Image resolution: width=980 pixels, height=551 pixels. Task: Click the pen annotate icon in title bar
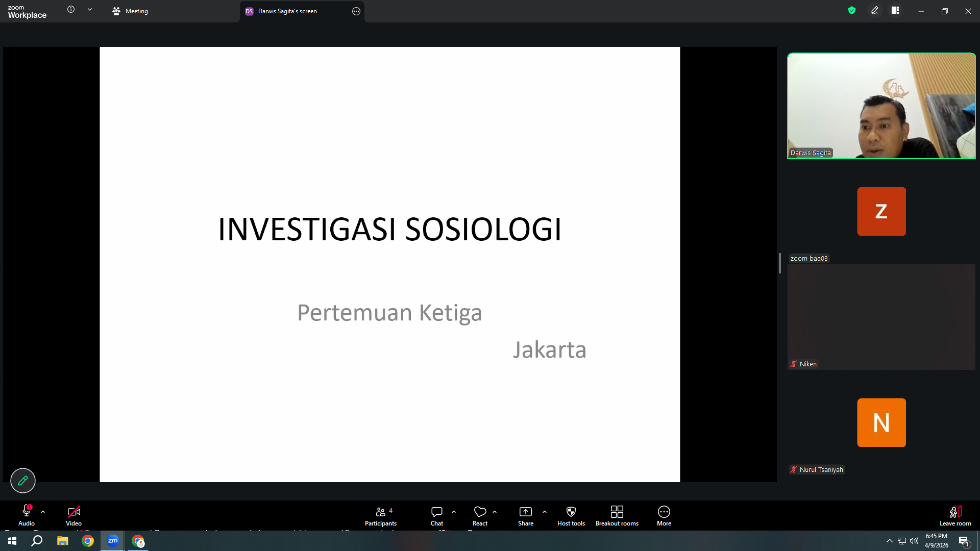click(875, 10)
